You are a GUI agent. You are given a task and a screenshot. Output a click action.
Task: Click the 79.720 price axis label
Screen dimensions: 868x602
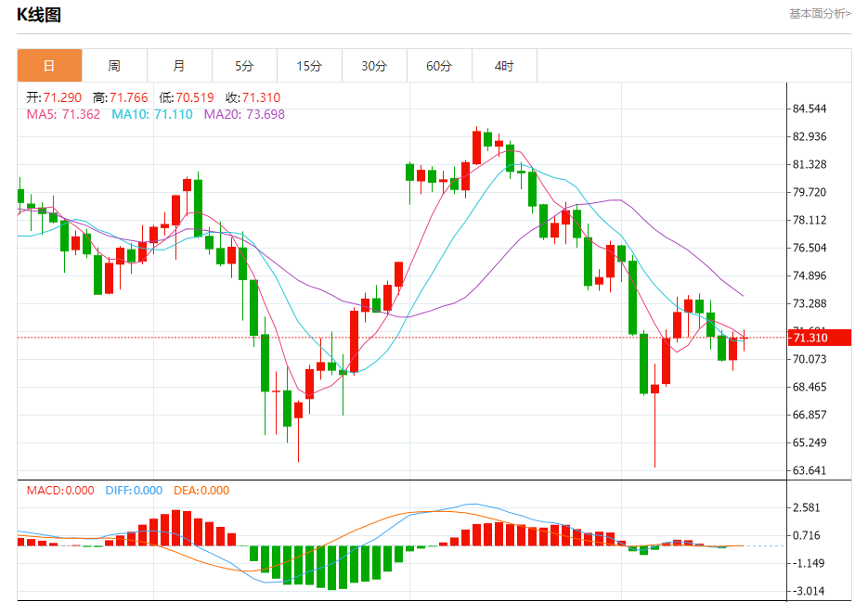tap(810, 192)
